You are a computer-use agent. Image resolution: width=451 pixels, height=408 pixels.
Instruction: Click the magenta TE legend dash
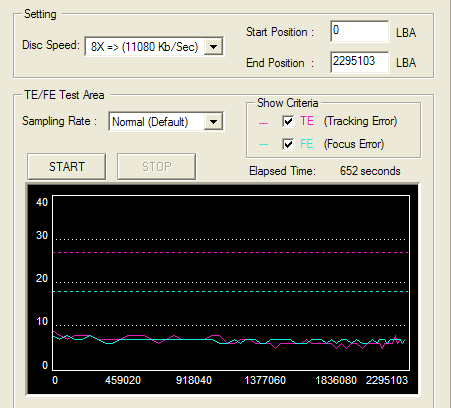tap(263, 123)
